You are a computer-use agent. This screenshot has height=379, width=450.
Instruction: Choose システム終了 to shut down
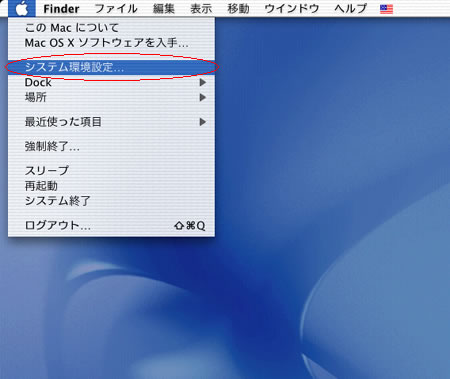click(111, 201)
